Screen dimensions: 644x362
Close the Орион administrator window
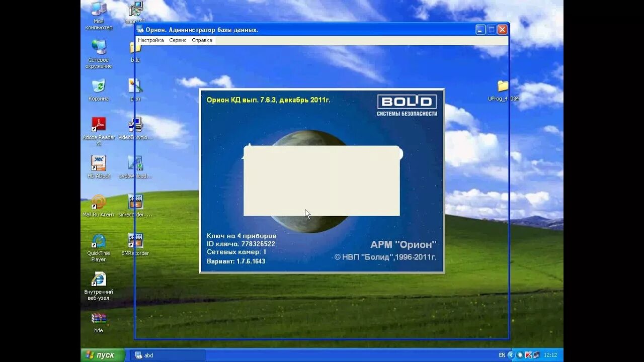click(502, 30)
